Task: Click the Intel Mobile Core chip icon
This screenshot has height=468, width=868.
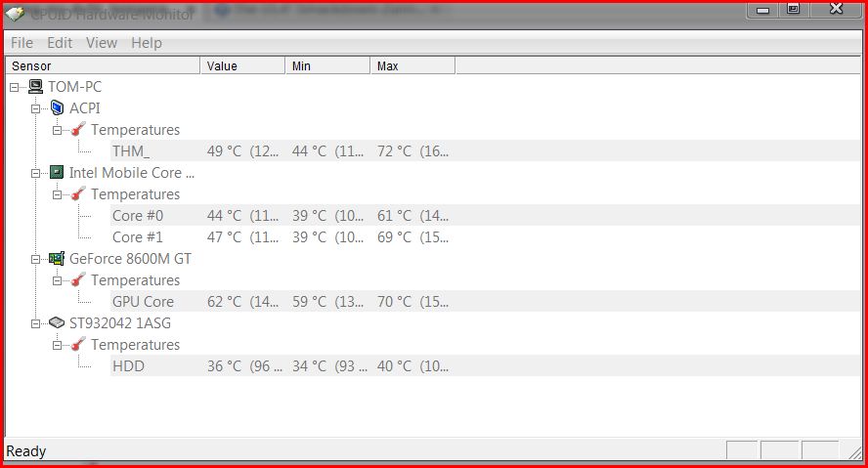Action: coord(57,173)
